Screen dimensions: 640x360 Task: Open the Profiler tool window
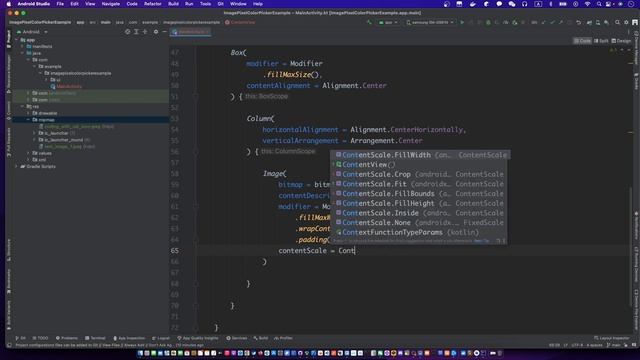click(x=283, y=338)
